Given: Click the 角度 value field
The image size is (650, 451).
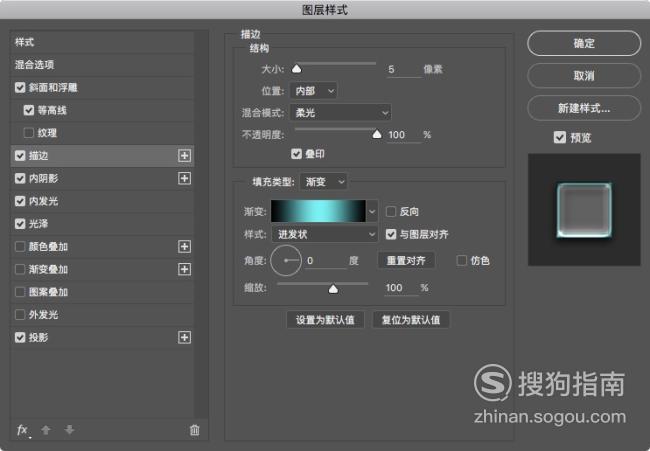Looking at the screenshot, I should pyautogui.click(x=325, y=261).
